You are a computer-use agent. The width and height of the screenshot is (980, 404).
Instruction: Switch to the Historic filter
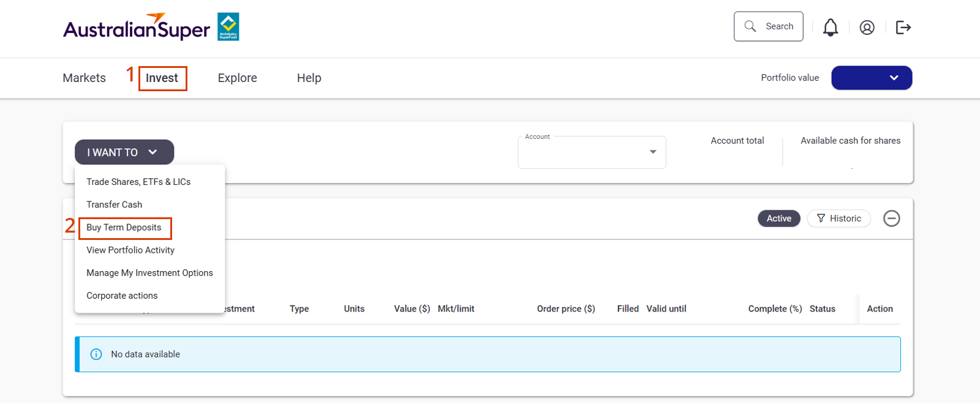839,219
